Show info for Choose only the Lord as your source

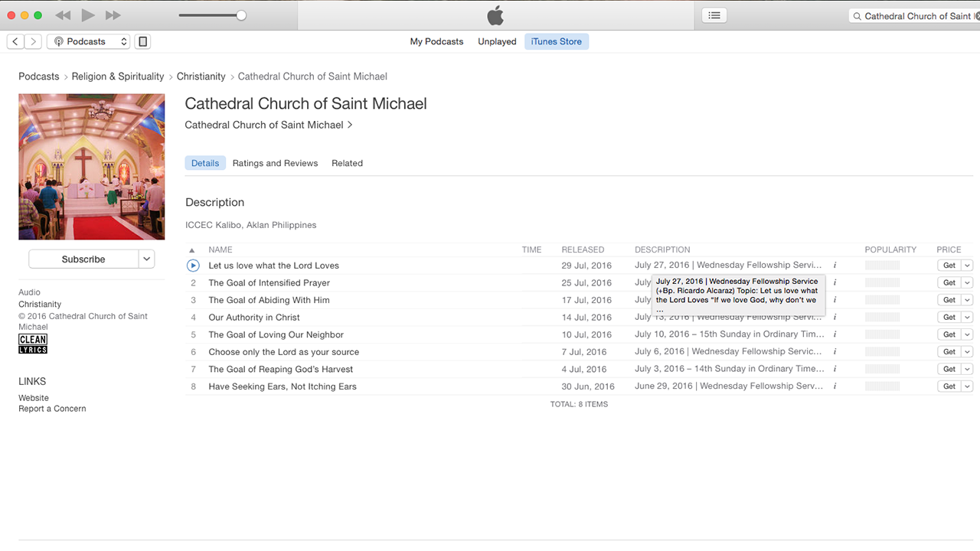[835, 352]
